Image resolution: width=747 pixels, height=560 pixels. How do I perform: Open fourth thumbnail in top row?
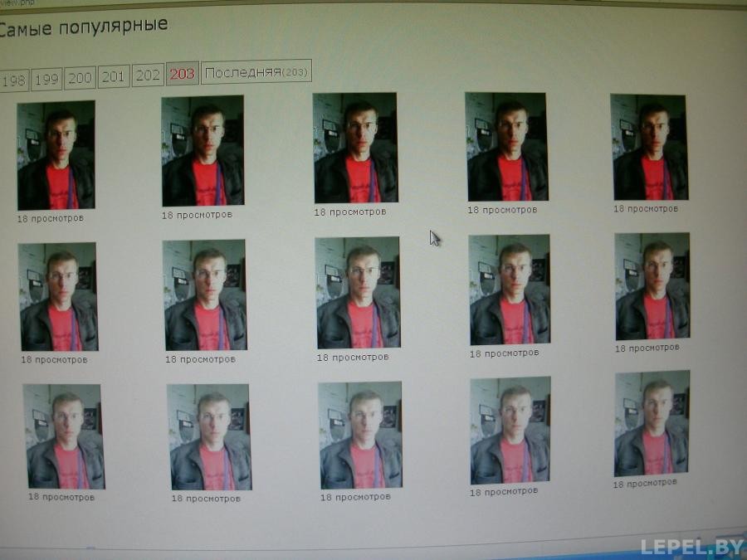506,147
